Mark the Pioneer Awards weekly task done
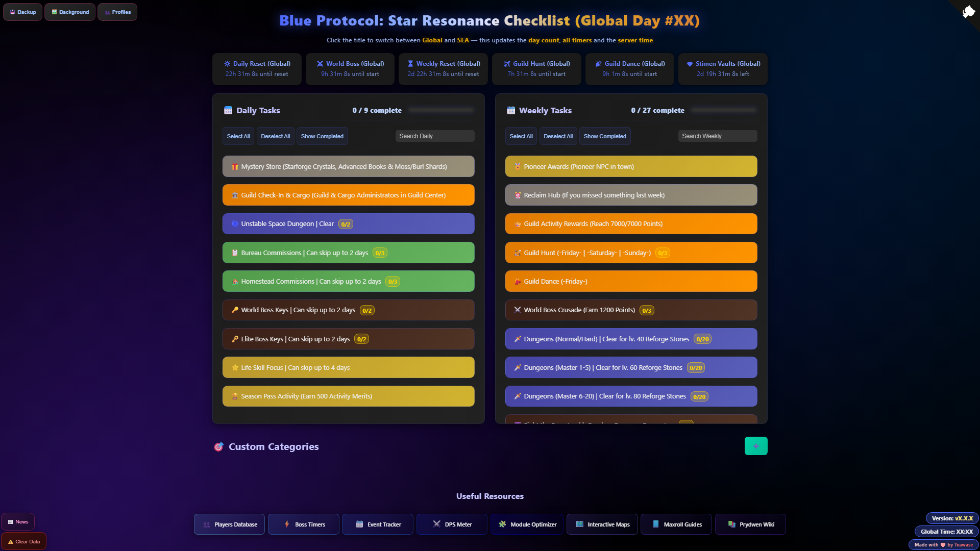The image size is (980, 551). pyautogui.click(x=631, y=166)
